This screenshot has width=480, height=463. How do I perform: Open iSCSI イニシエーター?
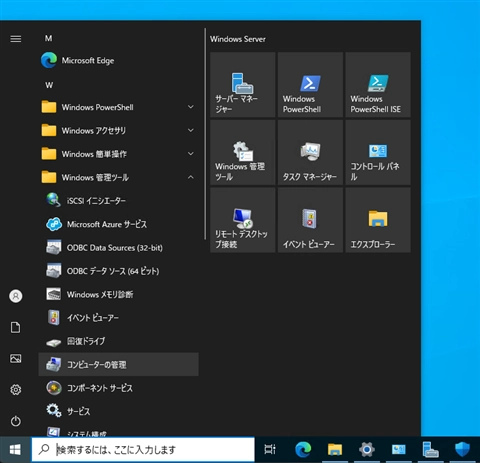pyautogui.click(x=119, y=201)
